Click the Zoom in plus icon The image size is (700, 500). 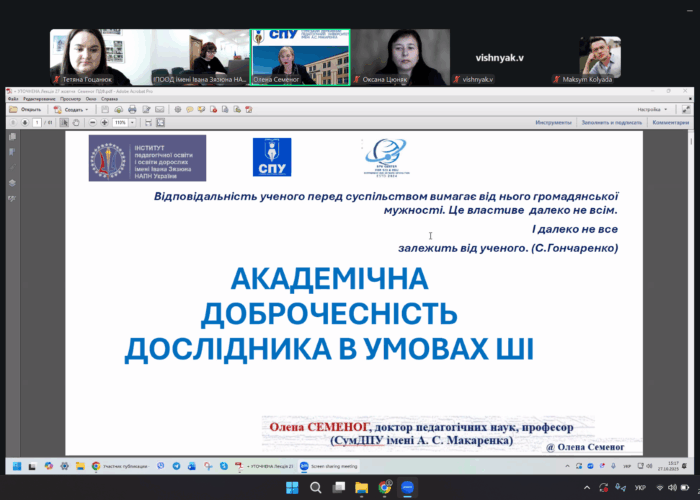[102, 122]
